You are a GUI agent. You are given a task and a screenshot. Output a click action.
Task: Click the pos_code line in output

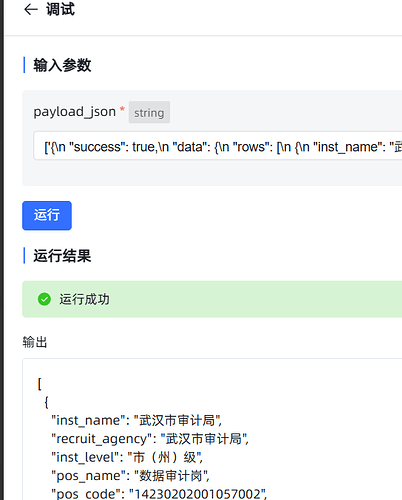click(159, 494)
